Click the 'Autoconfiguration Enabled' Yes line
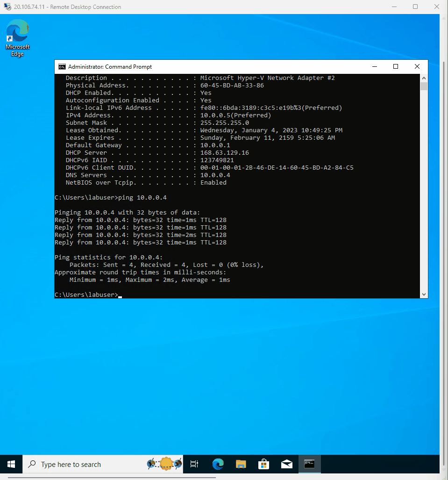The width and height of the screenshot is (448, 480). [x=138, y=100]
